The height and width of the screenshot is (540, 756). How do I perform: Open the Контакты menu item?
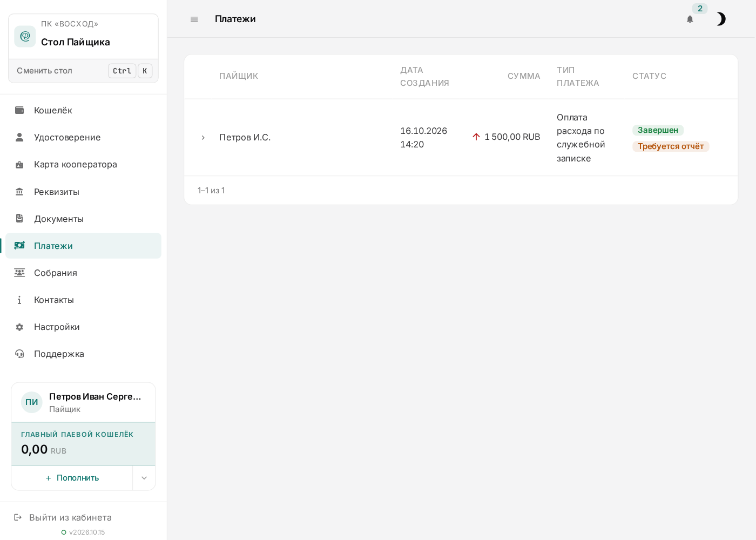point(84,300)
